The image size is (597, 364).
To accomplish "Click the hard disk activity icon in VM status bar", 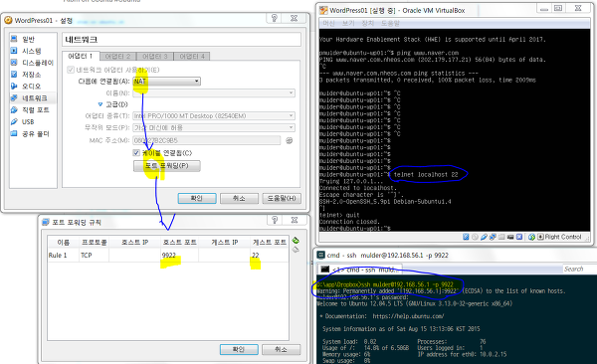I will click(x=466, y=237).
